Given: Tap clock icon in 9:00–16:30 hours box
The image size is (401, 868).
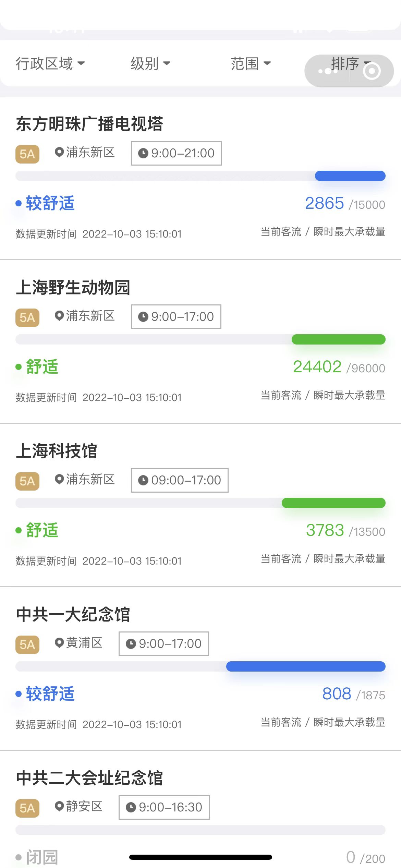Looking at the screenshot, I should coord(131,807).
